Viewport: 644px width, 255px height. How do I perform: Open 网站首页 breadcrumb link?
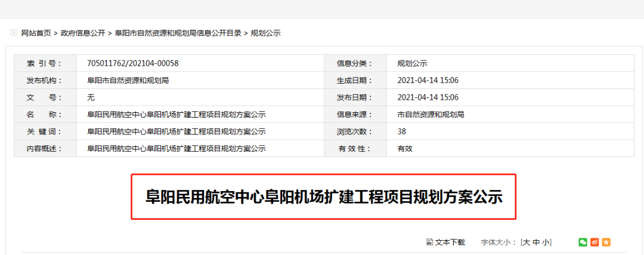36,33
